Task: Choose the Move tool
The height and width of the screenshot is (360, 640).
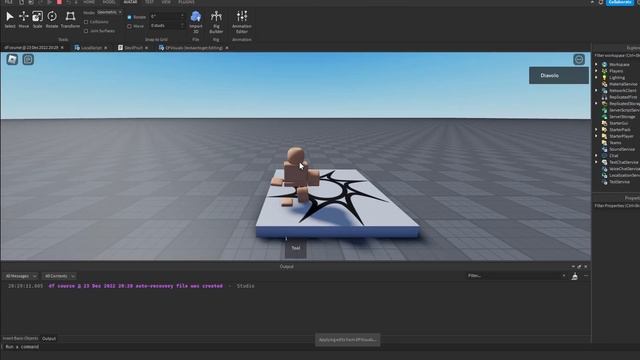Action: [24, 20]
